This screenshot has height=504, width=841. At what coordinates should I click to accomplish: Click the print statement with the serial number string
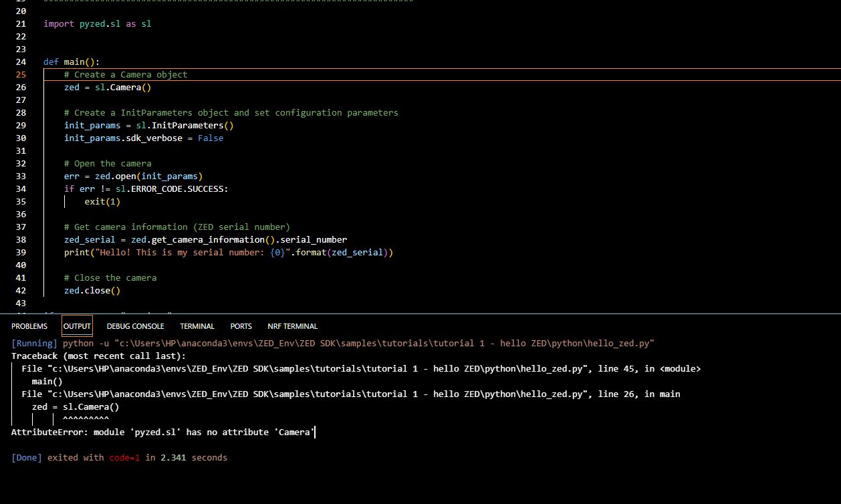[x=227, y=253]
